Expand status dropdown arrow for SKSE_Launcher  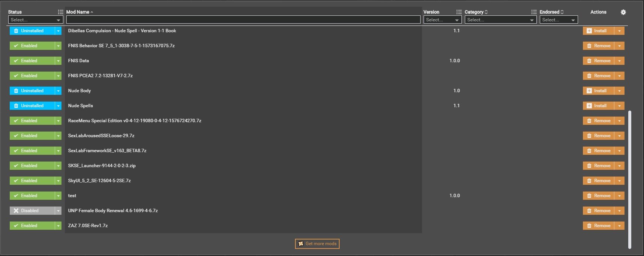point(58,166)
